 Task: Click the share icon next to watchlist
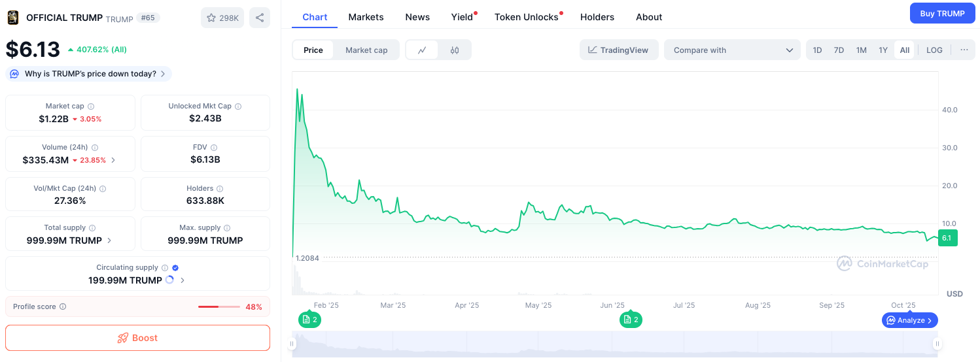pyautogui.click(x=260, y=18)
